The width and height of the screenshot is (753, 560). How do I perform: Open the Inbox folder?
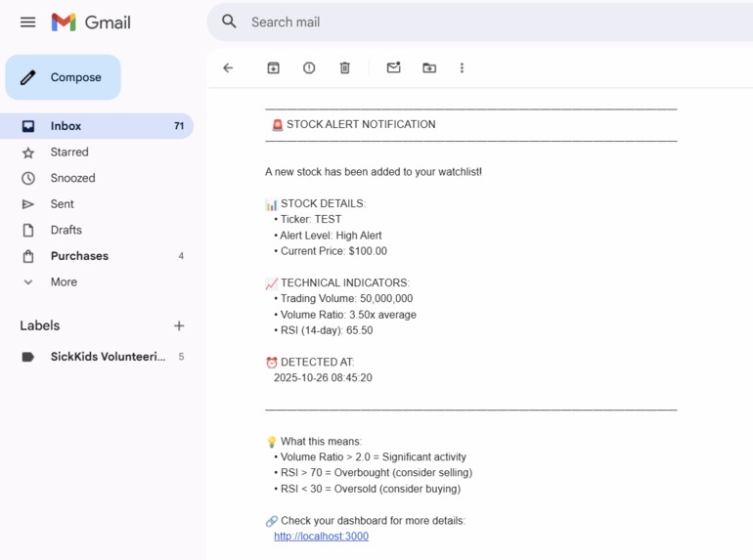click(x=97, y=126)
